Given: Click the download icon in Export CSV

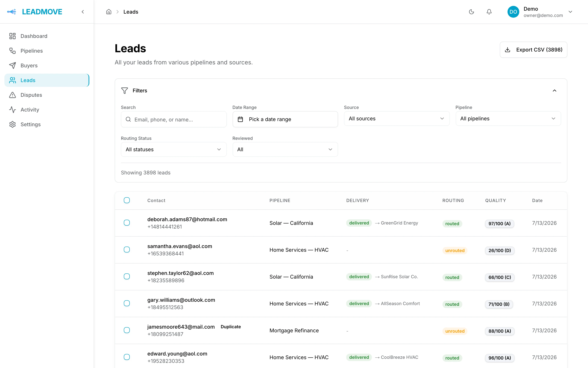Looking at the screenshot, I should point(508,50).
